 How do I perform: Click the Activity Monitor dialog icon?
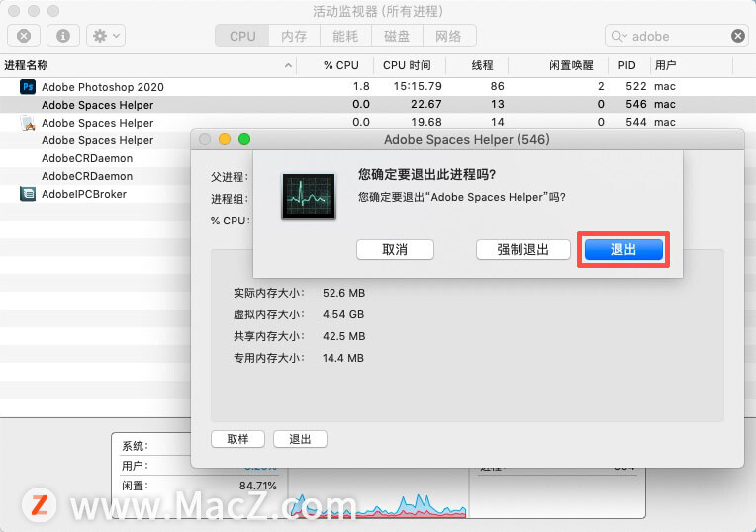pyautogui.click(x=309, y=197)
